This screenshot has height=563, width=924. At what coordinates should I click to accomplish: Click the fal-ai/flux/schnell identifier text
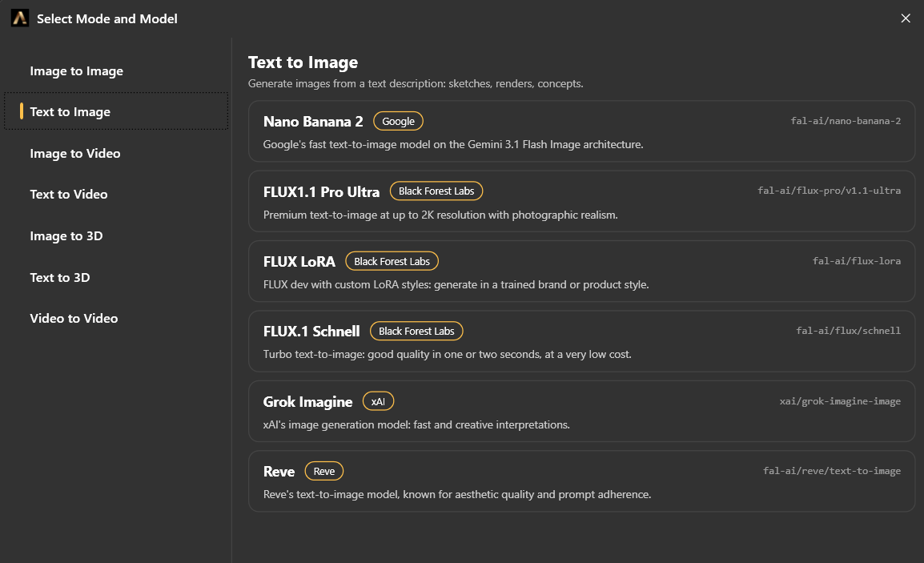tap(849, 331)
